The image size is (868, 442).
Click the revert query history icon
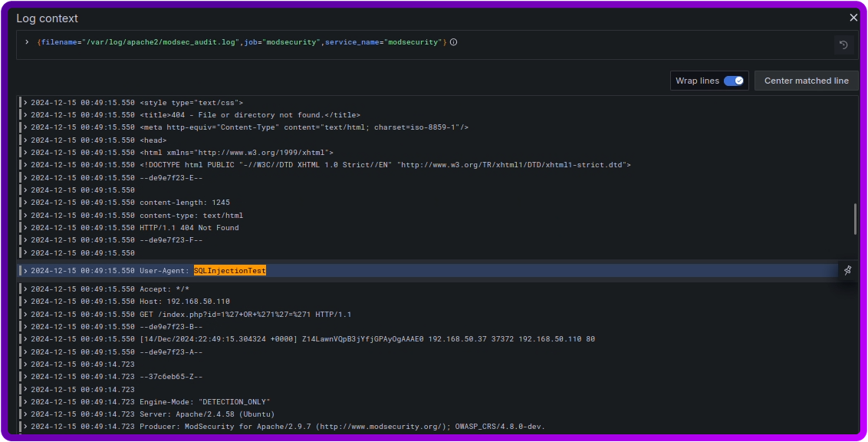[x=843, y=45]
